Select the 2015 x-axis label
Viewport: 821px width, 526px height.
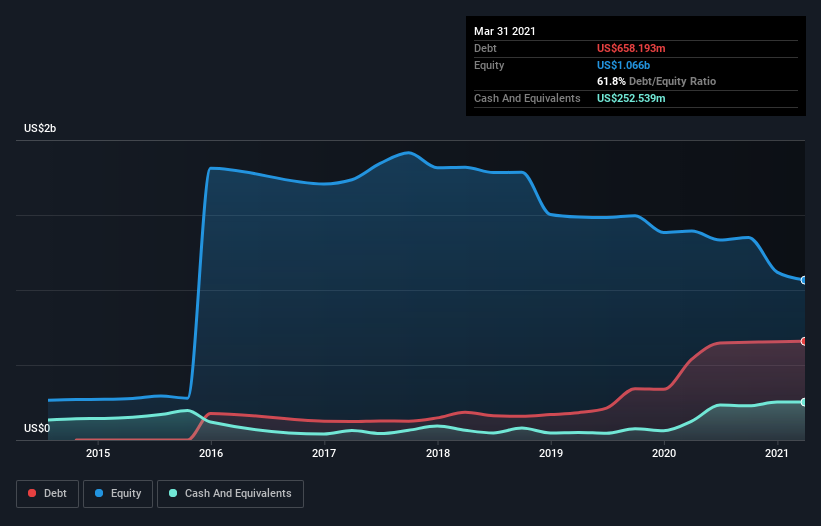(x=98, y=453)
